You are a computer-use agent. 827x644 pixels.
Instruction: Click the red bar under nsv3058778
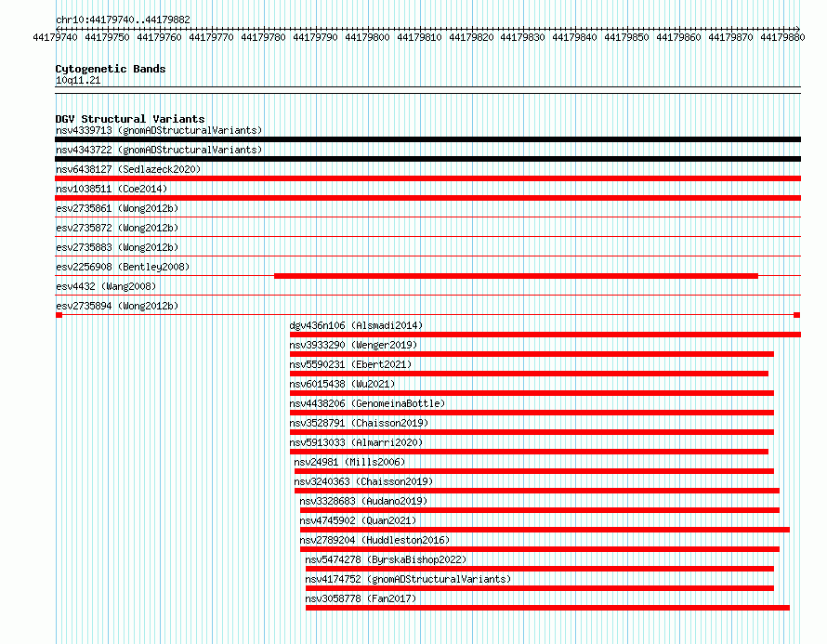click(x=547, y=608)
